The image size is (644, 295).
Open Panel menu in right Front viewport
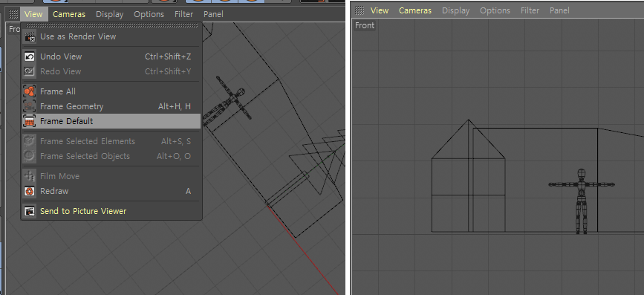(560, 10)
